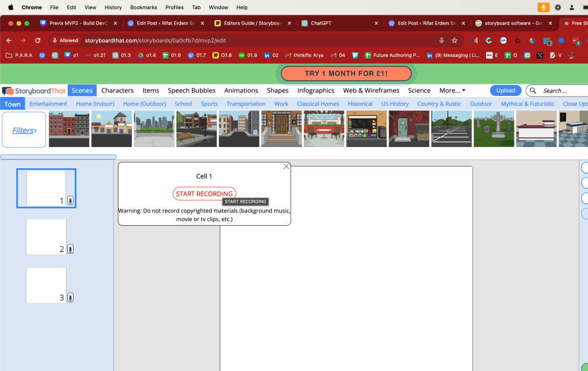Select the parking lot scene thumbnail
The width and height of the screenshot is (588, 371).
click(452, 129)
